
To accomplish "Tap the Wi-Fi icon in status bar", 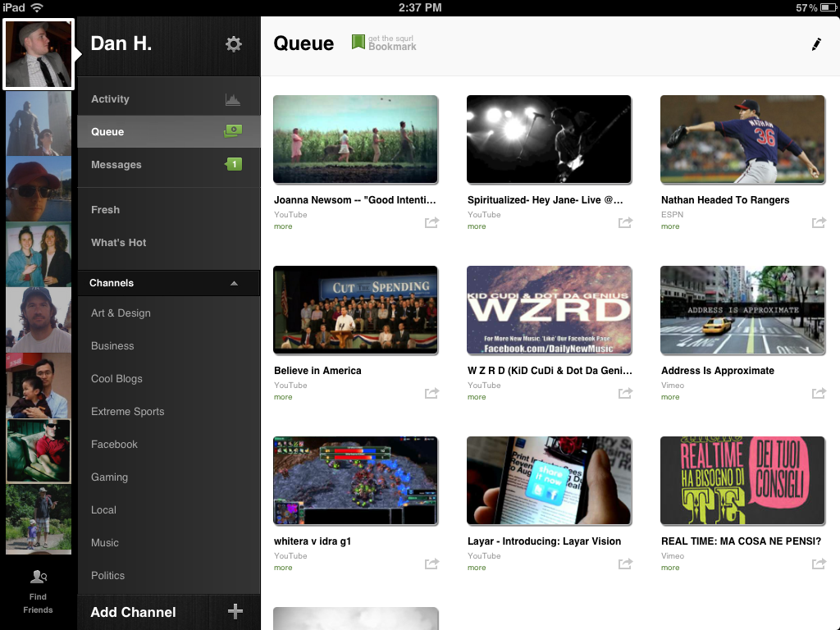I will click(37, 7).
